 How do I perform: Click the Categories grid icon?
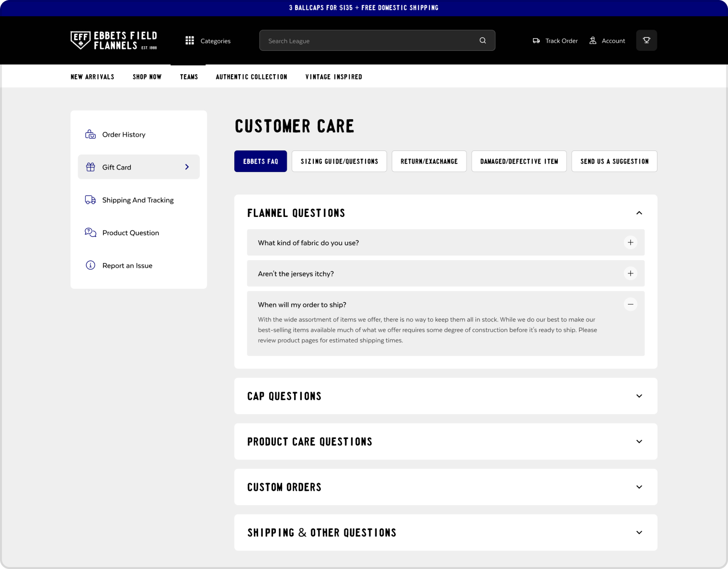[x=190, y=41]
